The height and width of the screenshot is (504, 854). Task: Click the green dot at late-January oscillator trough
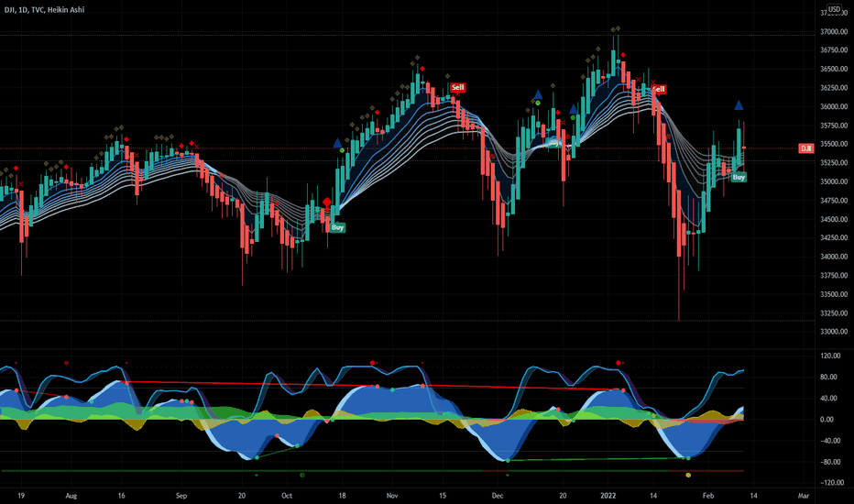pos(688,458)
